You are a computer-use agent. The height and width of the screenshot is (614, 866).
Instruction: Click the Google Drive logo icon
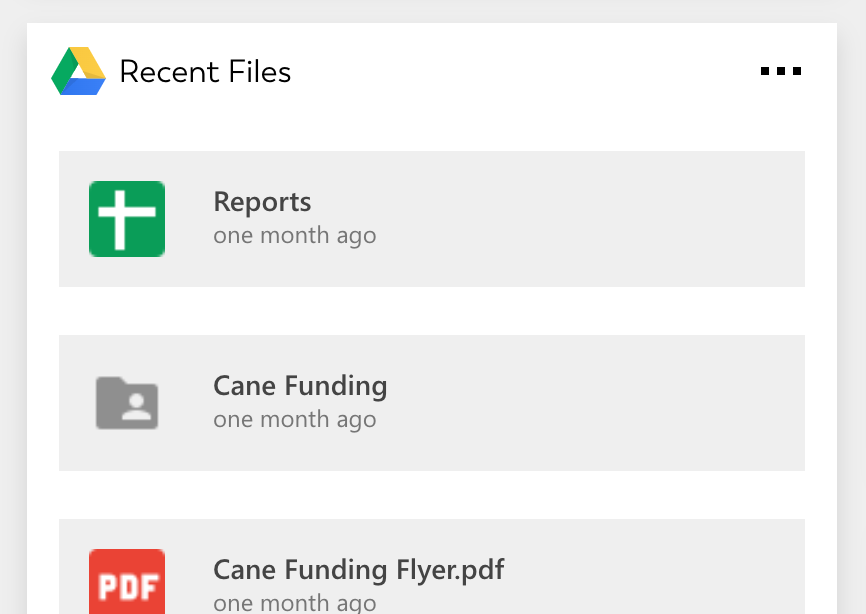(x=79, y=72)
